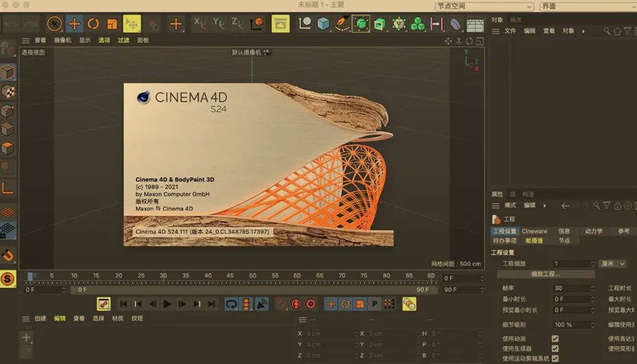Click the 帧率 stepper arrows showing 30

592,288
